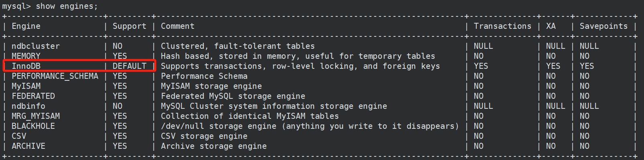Click the Engine column header
Image resolution: width=644 pixels, height=160 pixels.
click(x=26, y=26)
